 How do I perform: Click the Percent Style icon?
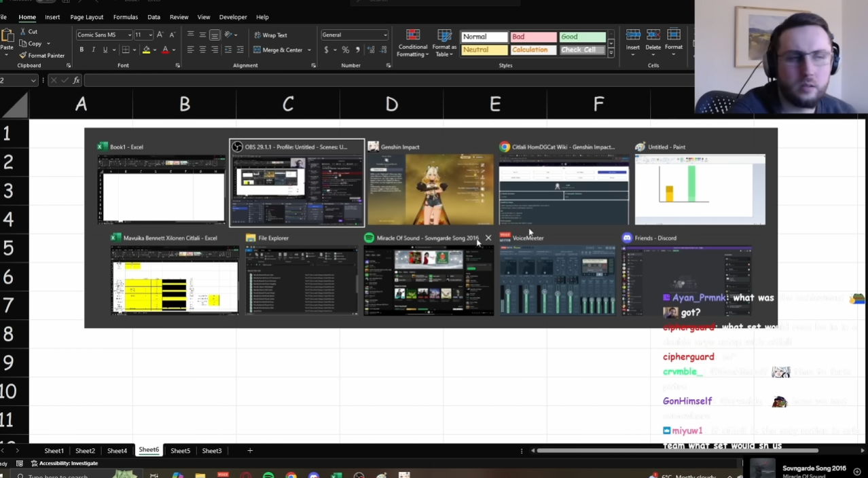[x=346, y=50]
